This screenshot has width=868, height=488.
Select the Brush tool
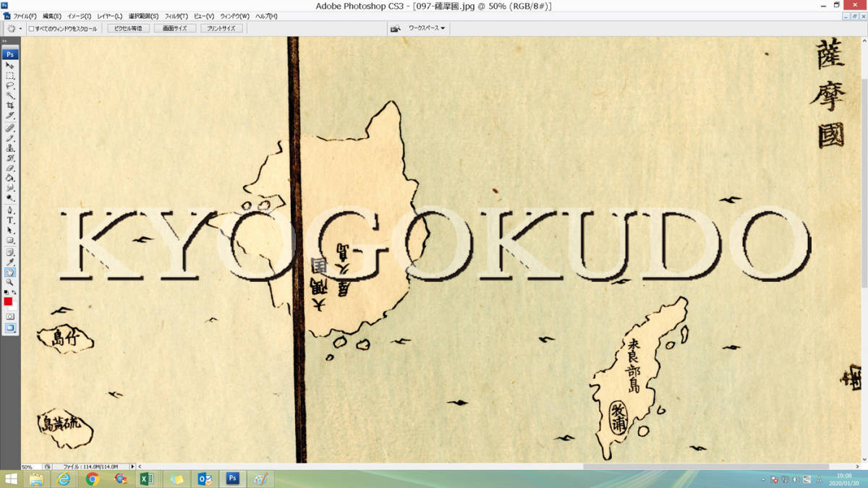pyautogui.click(x=10, y=138)
